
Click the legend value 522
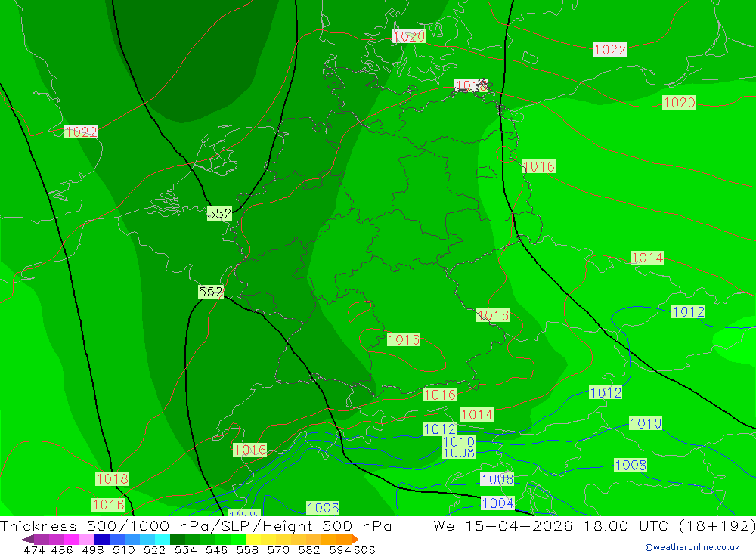[x=154, y=549]
